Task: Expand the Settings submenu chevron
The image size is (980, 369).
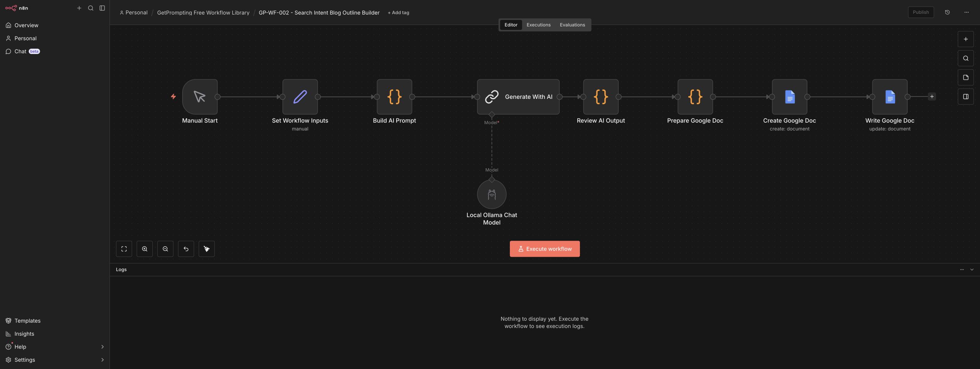Action: point(102,360)
